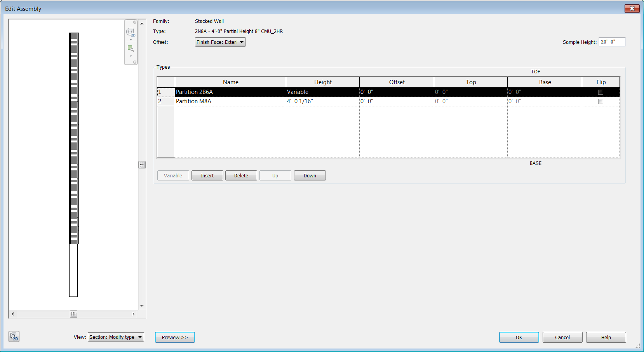This screenshot has height=352, width=644.
Task: Click the Offset cell for Partition M8A
Action: pos(397,101)
